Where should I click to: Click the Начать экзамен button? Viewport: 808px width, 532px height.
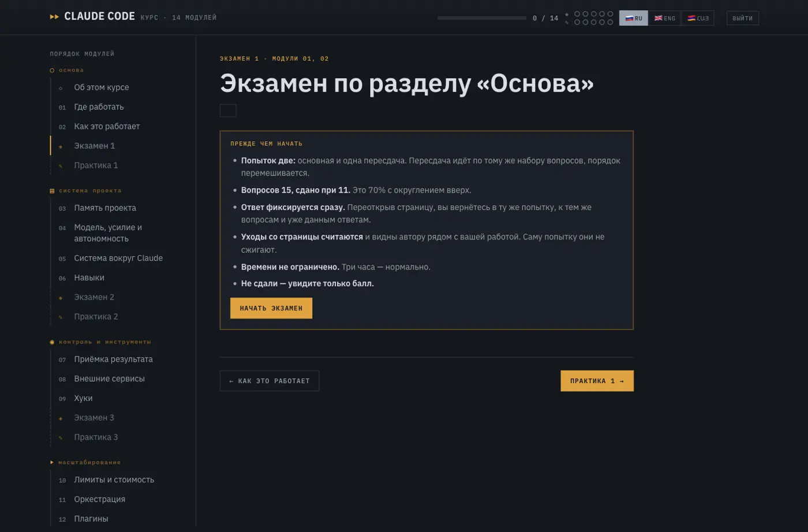tap(271, 308)
